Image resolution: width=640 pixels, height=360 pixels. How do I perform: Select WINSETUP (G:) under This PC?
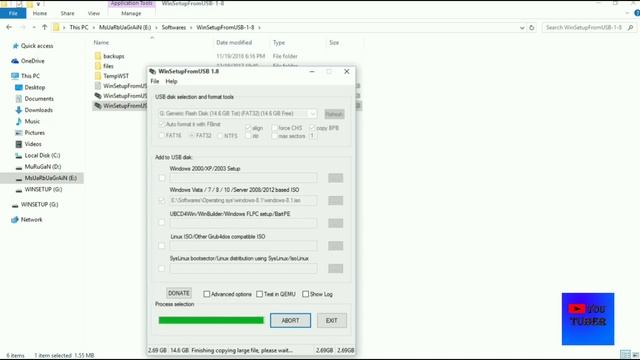click(x=43, y=189)
